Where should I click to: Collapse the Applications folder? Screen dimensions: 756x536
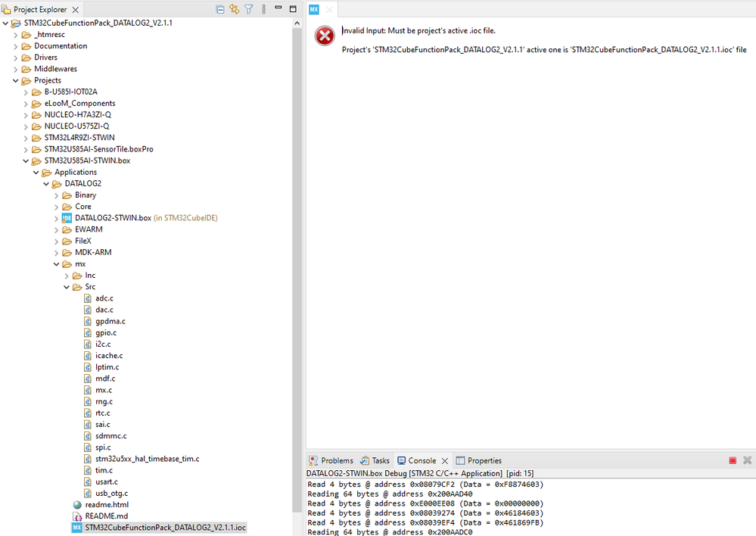click(36, 173)
